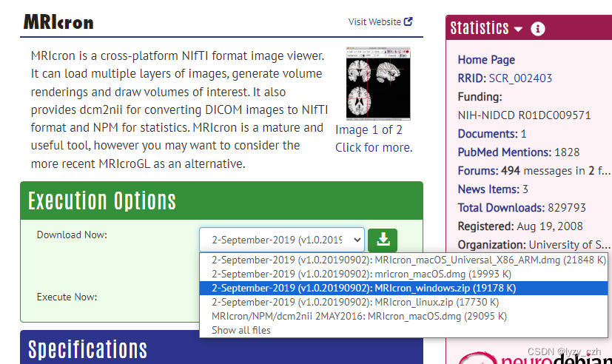
Task: Open the Forums link
Action: coord(478,170)
